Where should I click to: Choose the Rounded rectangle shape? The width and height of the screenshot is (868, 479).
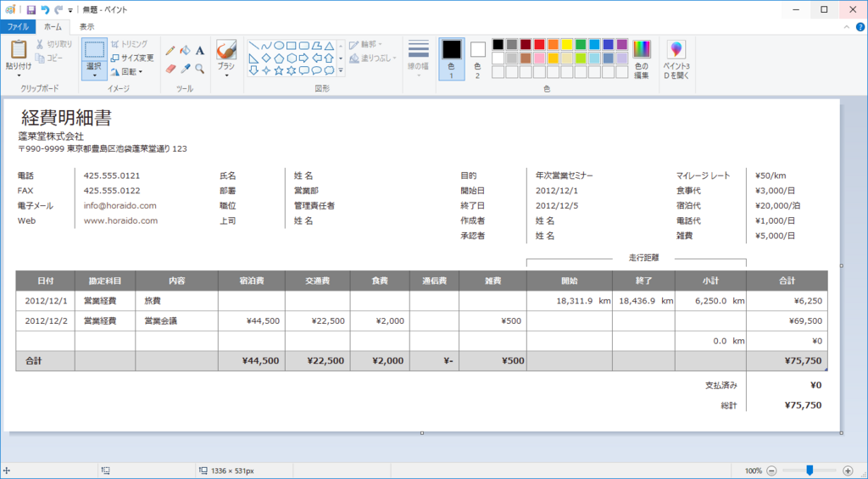pyautogui.click(x=304, y=46)
